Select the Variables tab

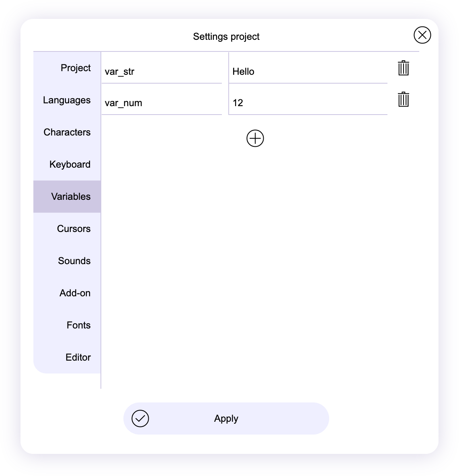click(67, 197)
